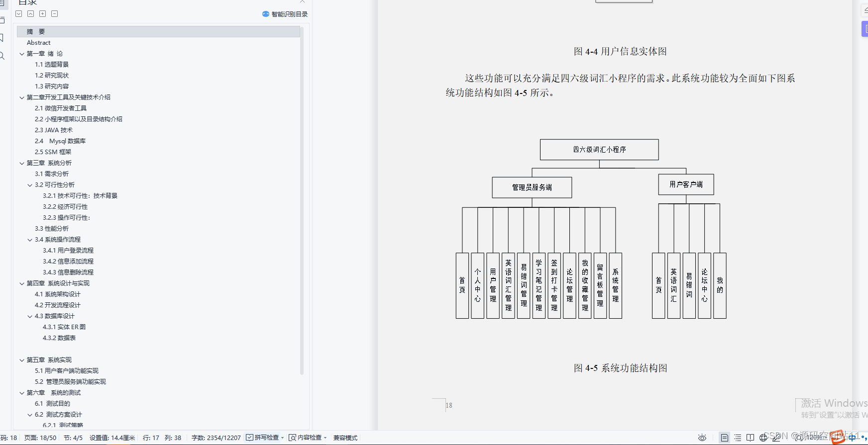The height and width of the screenshot is (445, 868).
Task: Click the plus icon in outline toolbar
Action: pyautogui.click(x=43, y=14)
